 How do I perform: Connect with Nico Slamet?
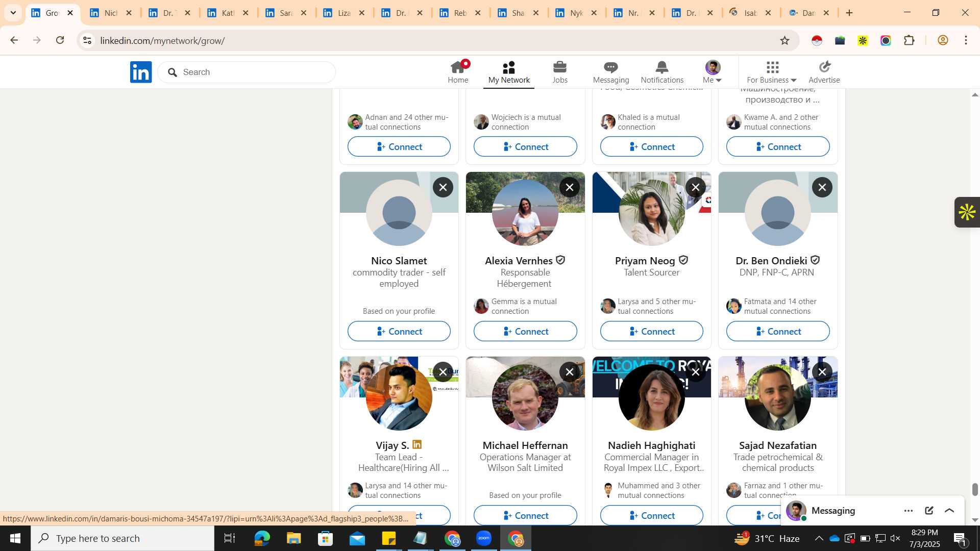point(399,331)
